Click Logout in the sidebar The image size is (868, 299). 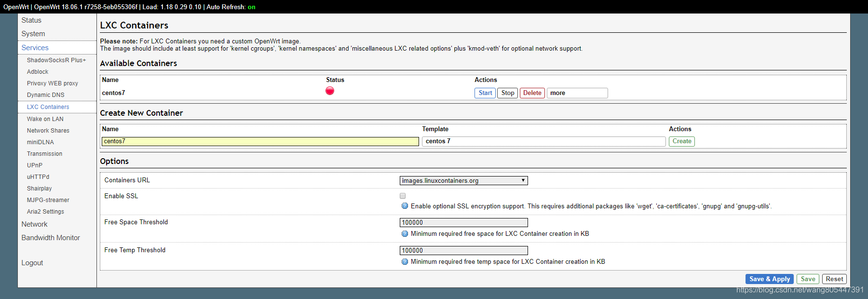point(32,263)
